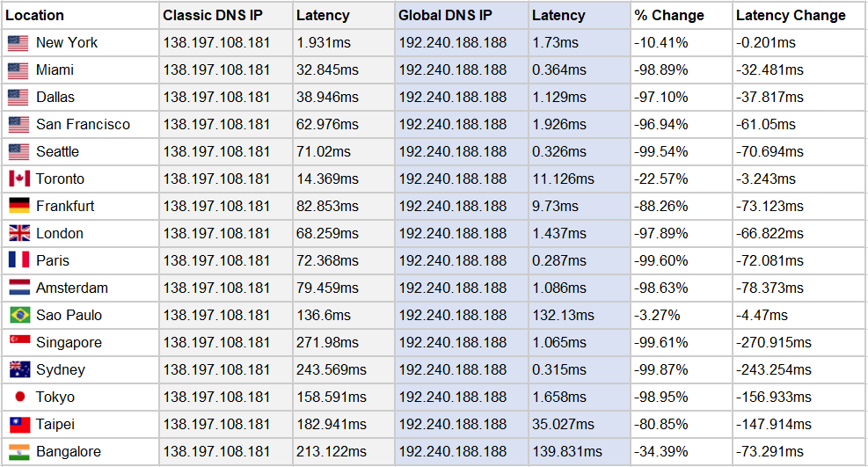Click the UK flag beside London
The image size is (868, 467).
click(x=18, y=234)
